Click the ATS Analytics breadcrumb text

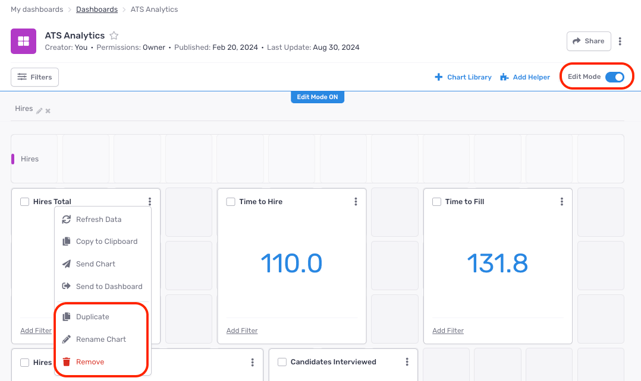coord(154,9)
